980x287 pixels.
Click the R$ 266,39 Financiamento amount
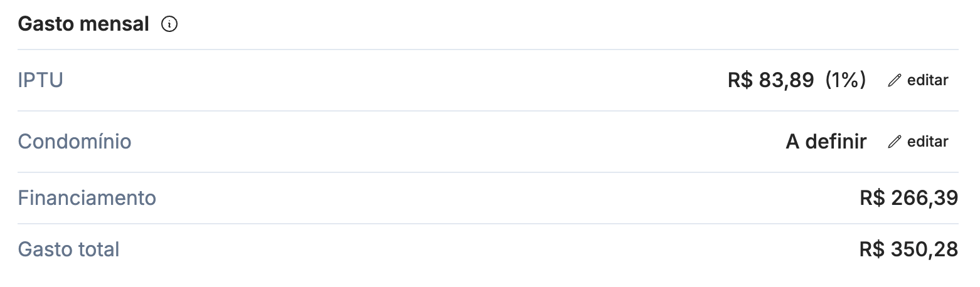pyautogui.click(x=909, y=198)
